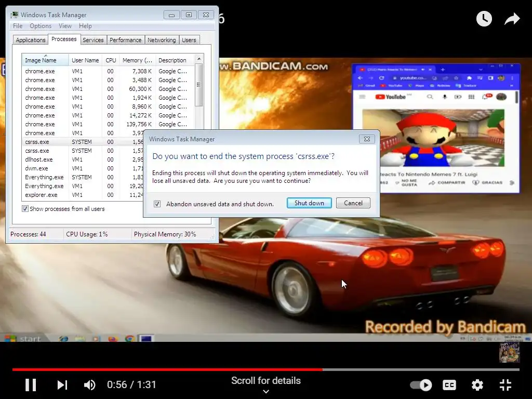Open the File menu in Task Manager
Screen dimensions: 532x399
tap(18, 26)
